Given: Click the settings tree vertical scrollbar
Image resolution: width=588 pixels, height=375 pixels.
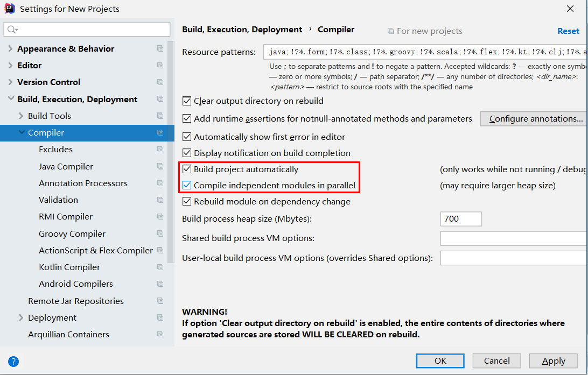Looking at the screenshot, I should [x=171, y=151].
